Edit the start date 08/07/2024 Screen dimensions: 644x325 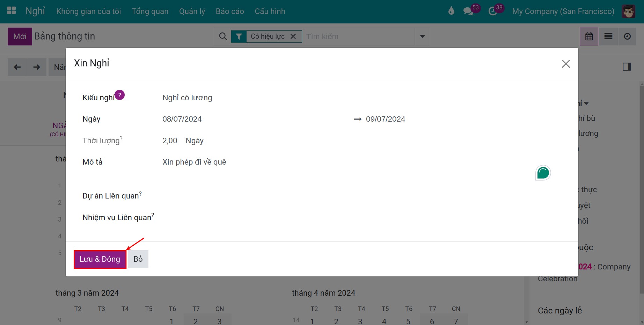pyautogui.click(x=182, y=119)
